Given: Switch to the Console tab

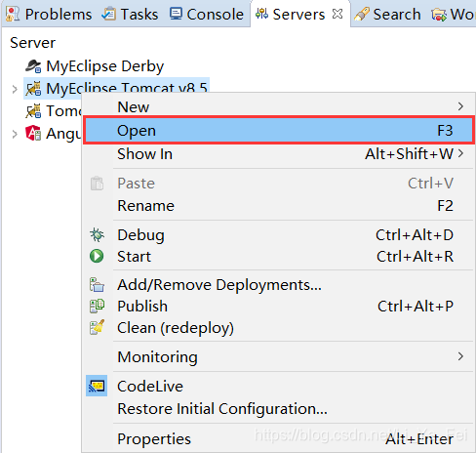Looking at the screenshot, I should click(x=207, y=14).
